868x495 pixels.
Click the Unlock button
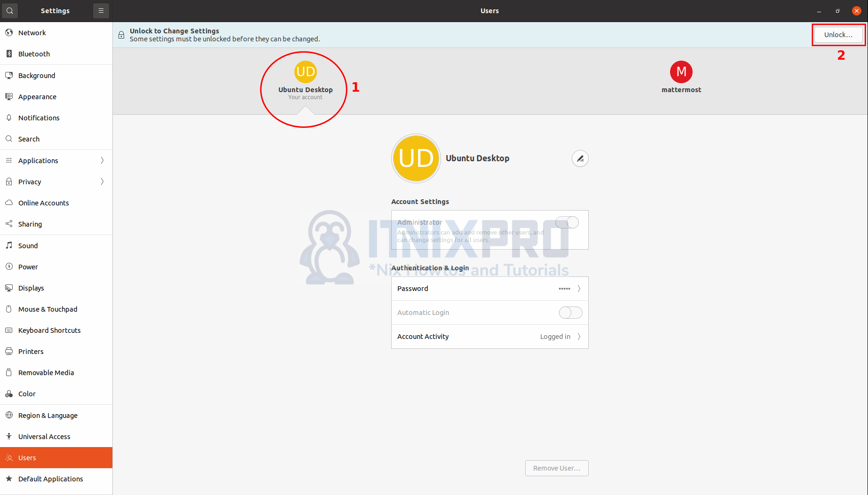pyautogui.click(x=838, y=34)
